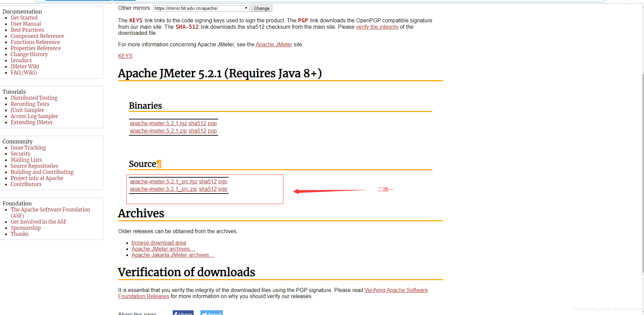Viewport: 644px width, 315px height.
Task: Open JUnit Sampler tutorial
Action: tap(27, 110)
